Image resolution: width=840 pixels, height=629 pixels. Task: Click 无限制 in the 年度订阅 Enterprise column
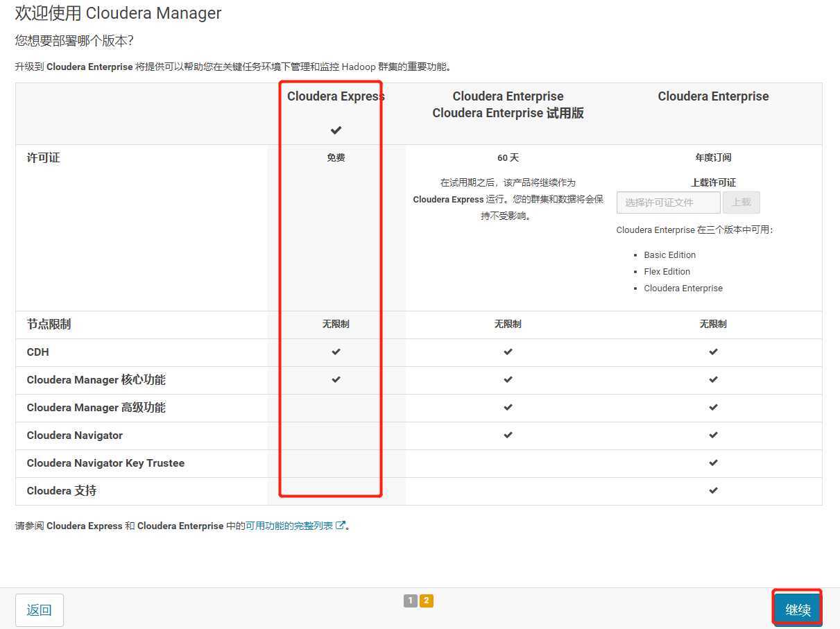click(x=713, y=324)
